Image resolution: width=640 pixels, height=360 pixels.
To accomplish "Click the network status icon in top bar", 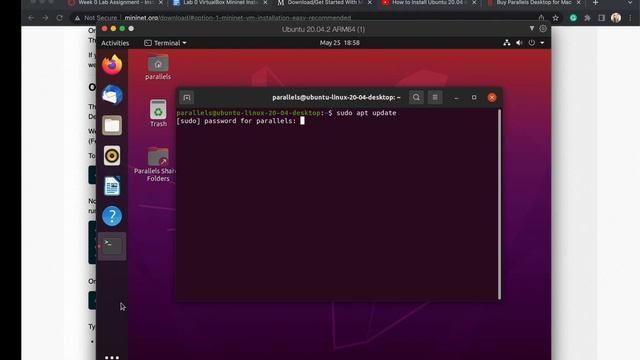I will pos(507,42).
